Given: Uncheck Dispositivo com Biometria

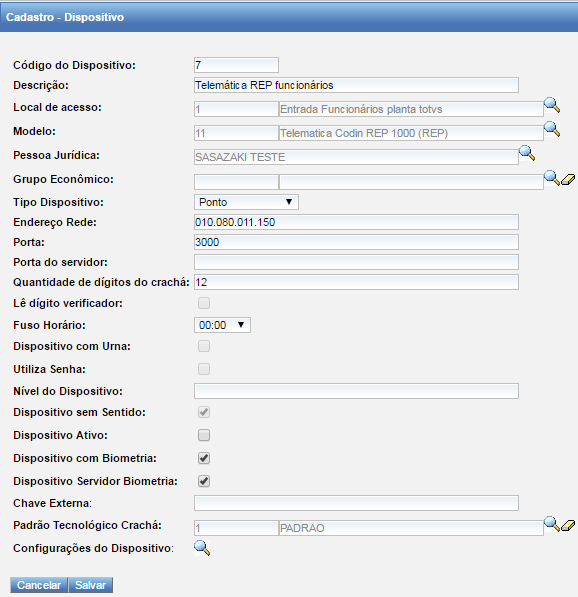Looking at the screenshot, I should click(204, 458).
